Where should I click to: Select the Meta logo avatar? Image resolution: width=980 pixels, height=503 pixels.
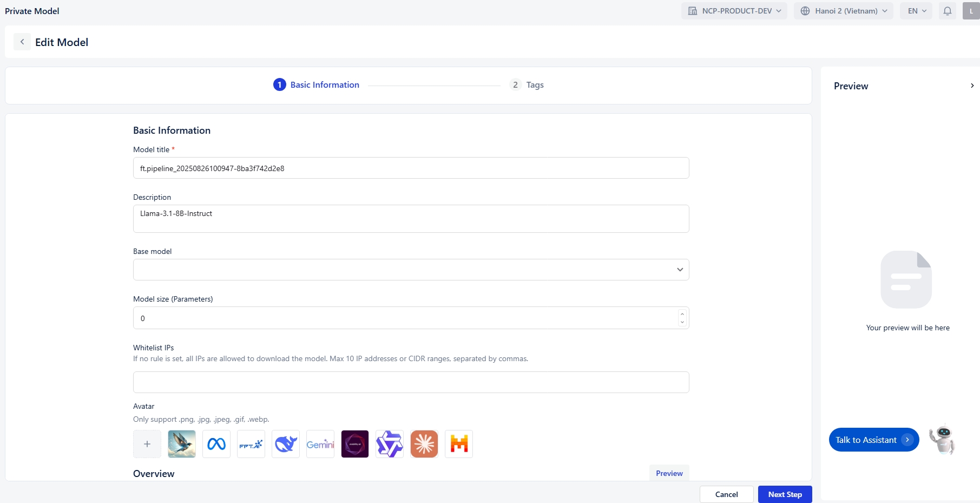click(x=216, y=444)
